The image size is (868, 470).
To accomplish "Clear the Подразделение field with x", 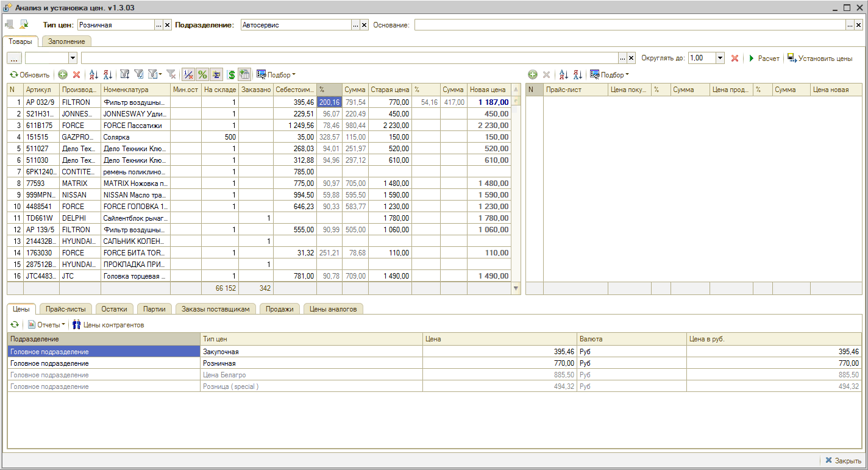I will (364, 25).
